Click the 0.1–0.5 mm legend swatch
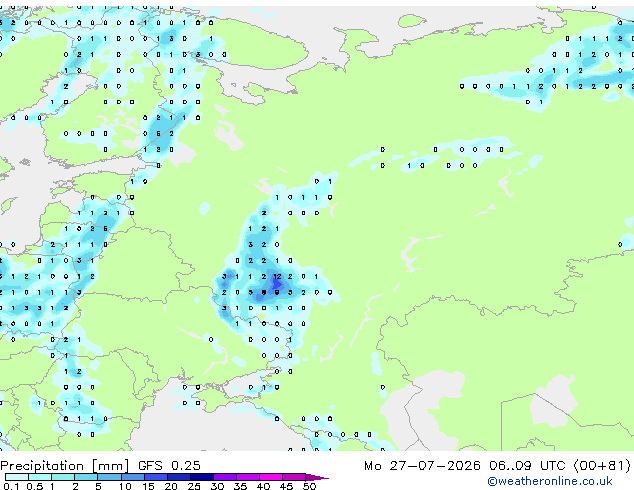 pos(17,477)
